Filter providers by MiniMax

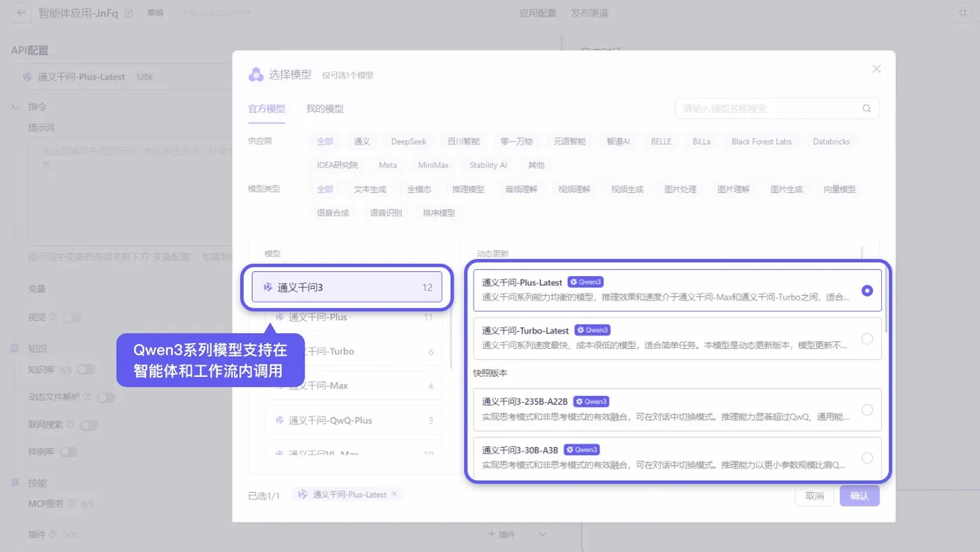pos(433,165)
